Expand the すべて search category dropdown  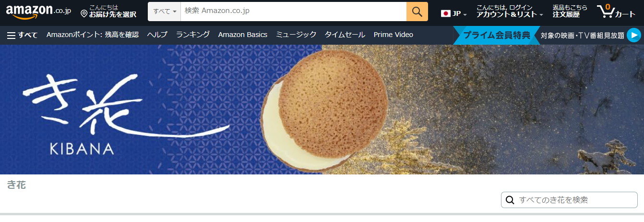(165, 12)
